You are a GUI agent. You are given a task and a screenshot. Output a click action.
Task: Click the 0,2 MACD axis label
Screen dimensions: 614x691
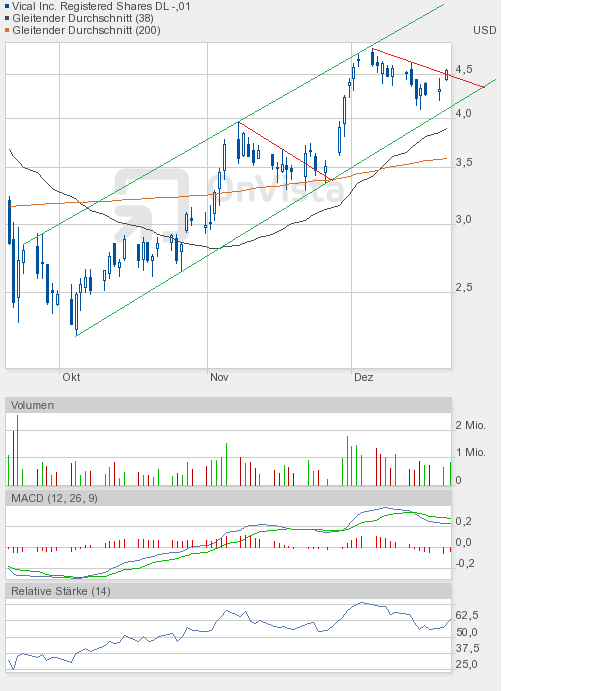[463, 521]
